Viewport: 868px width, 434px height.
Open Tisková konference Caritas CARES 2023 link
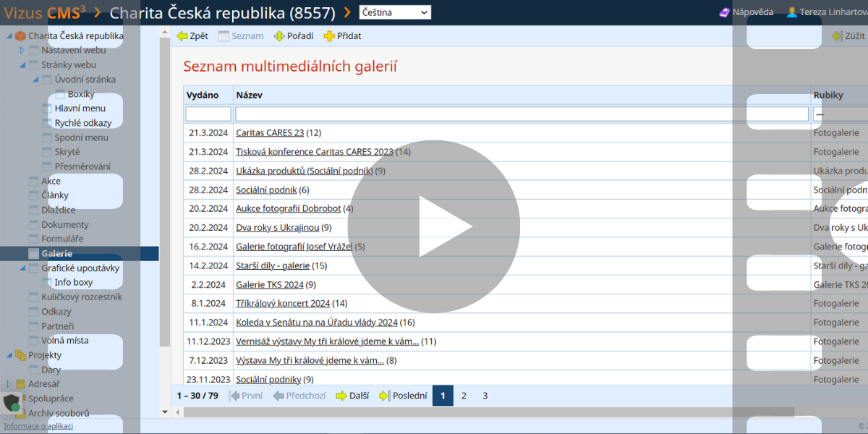315,152
